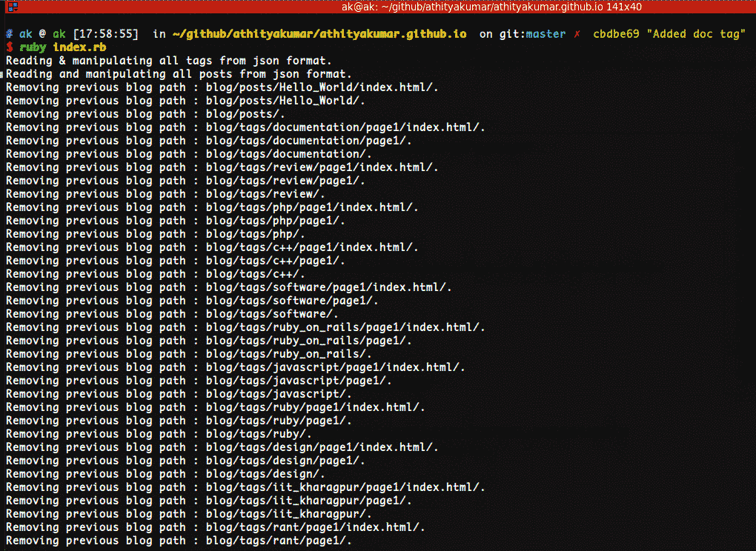
Task: Click the hash symbol starting the prompt line
Action: coord(9,34)
